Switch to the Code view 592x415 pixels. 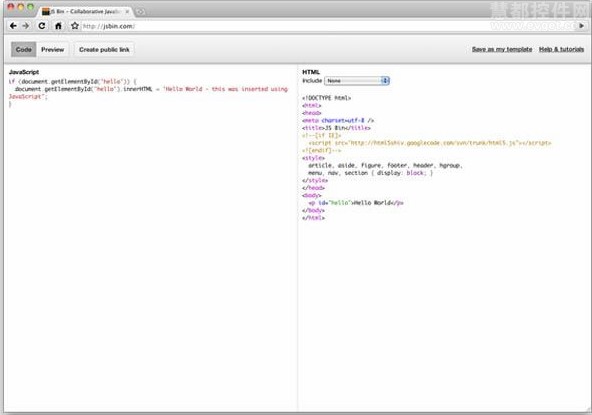(23, 49)
